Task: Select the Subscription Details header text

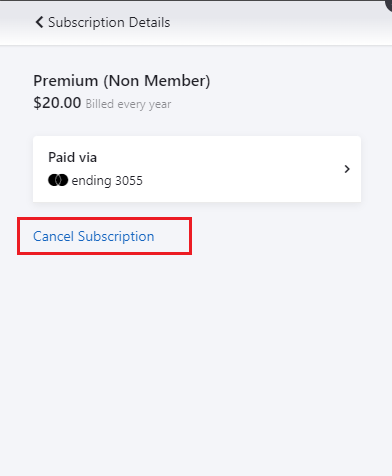Action: pyautogui.click(x=109, y=23)
